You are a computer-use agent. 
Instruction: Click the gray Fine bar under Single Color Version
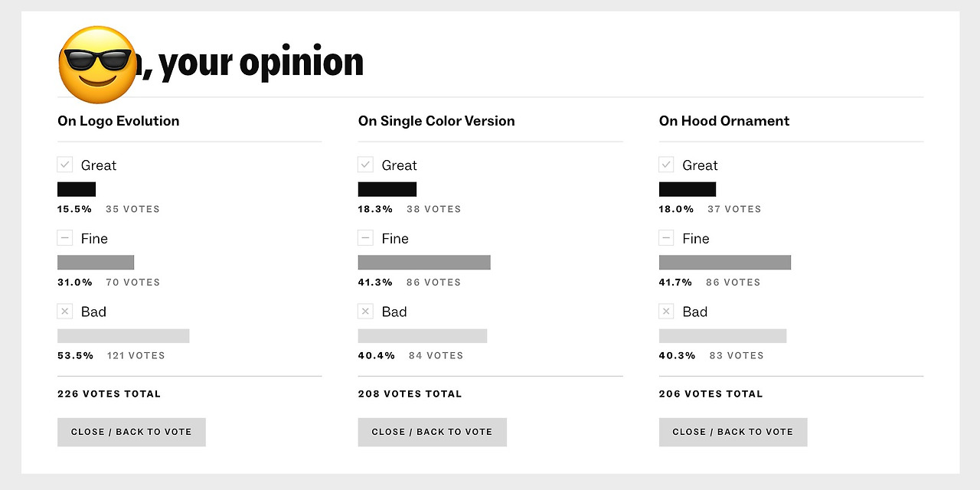424,263
